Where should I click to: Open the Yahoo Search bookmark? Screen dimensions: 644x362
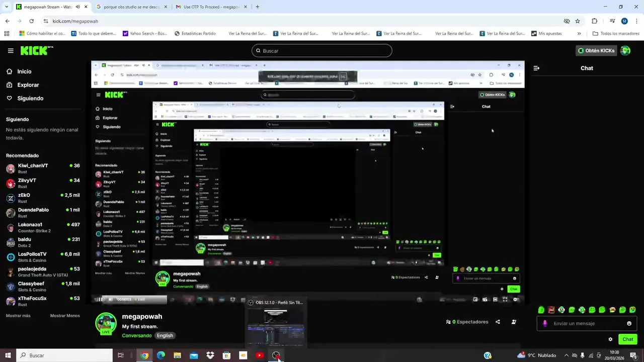[145, 34]
